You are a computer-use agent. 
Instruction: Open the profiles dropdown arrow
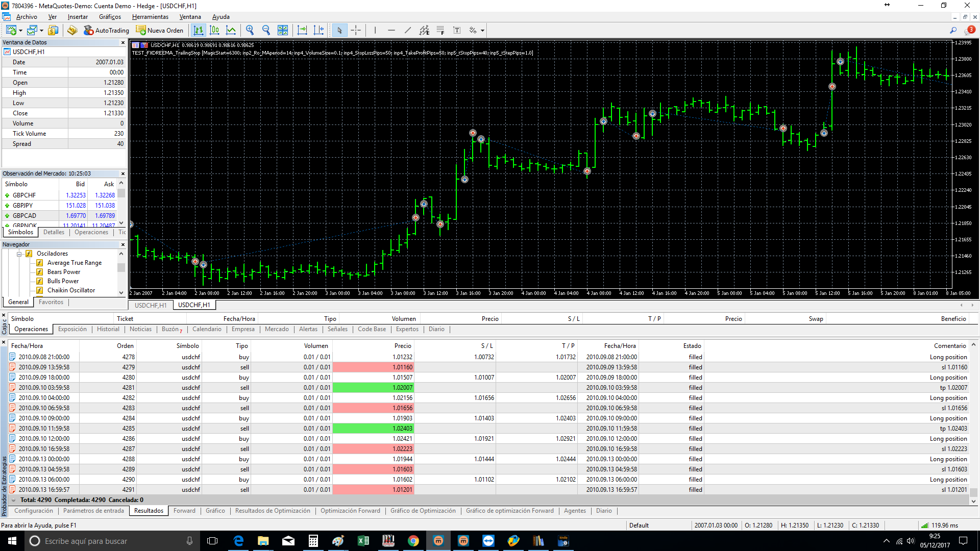[x=41, y=31]
